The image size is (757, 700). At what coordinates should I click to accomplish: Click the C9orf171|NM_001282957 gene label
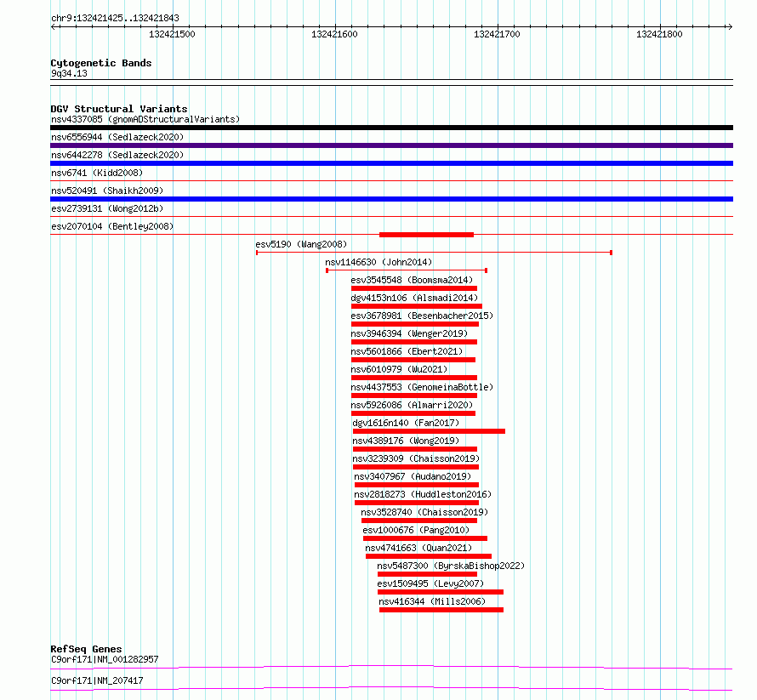(x=105, y=659)
